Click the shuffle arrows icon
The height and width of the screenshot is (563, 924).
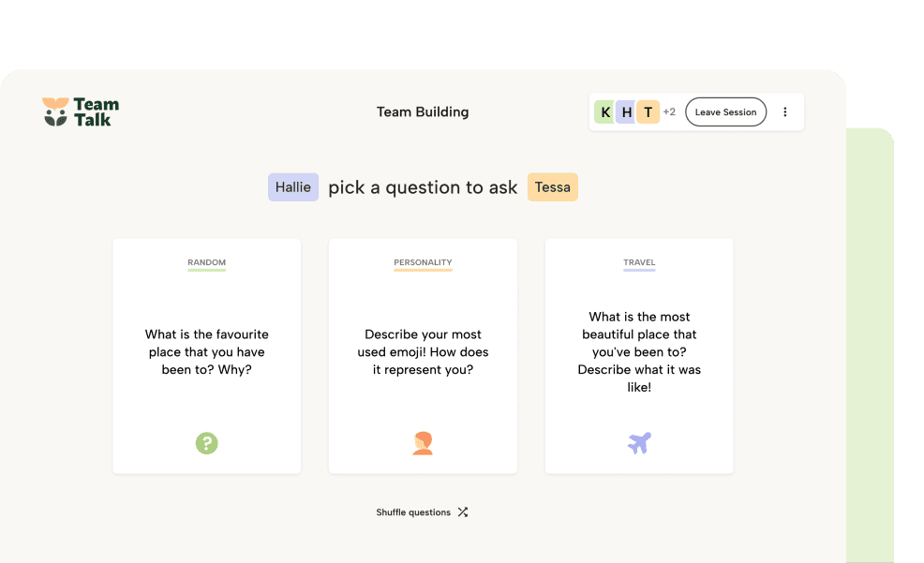463,512
